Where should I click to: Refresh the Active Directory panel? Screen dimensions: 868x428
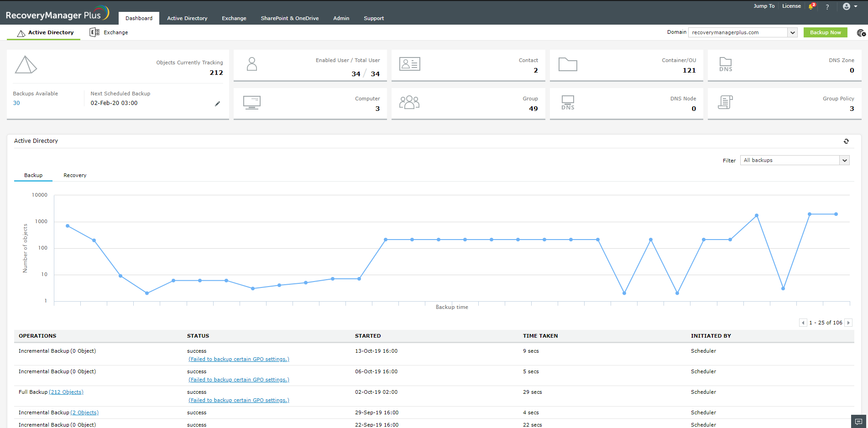click(x=846, y=141)
